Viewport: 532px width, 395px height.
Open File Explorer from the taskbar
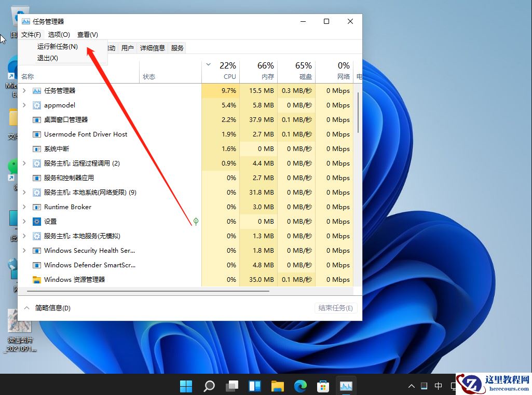[x=277, y=386]
